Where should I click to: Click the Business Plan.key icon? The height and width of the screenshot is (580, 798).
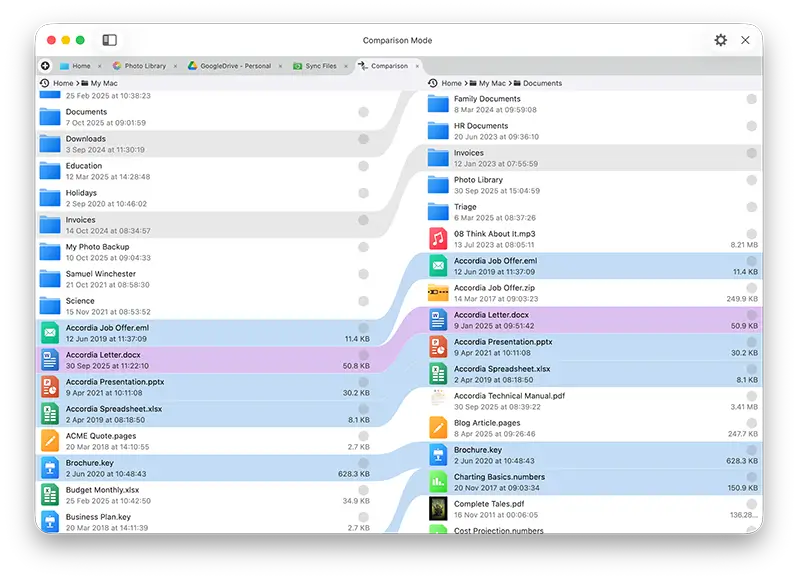pyautogui.click(x=50, y=521)
